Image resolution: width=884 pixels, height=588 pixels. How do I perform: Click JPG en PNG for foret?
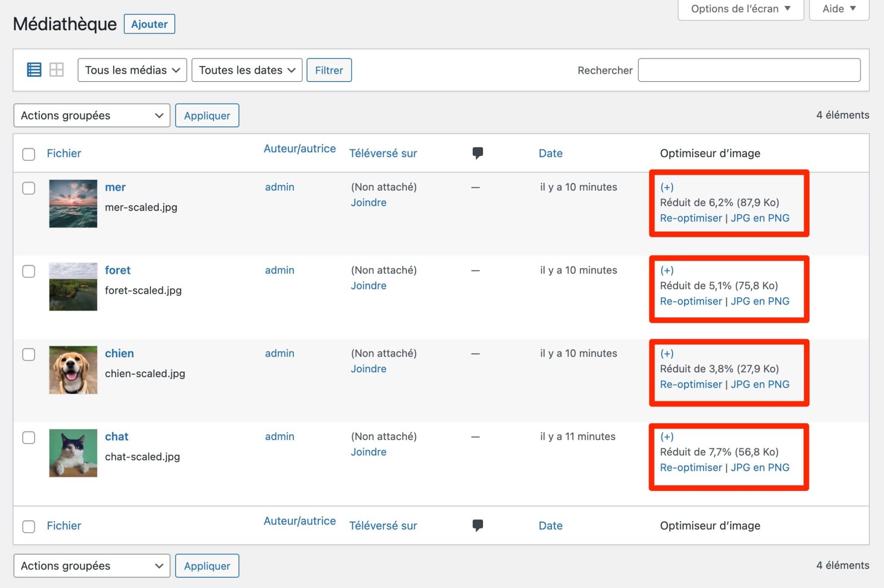[760, 301]
